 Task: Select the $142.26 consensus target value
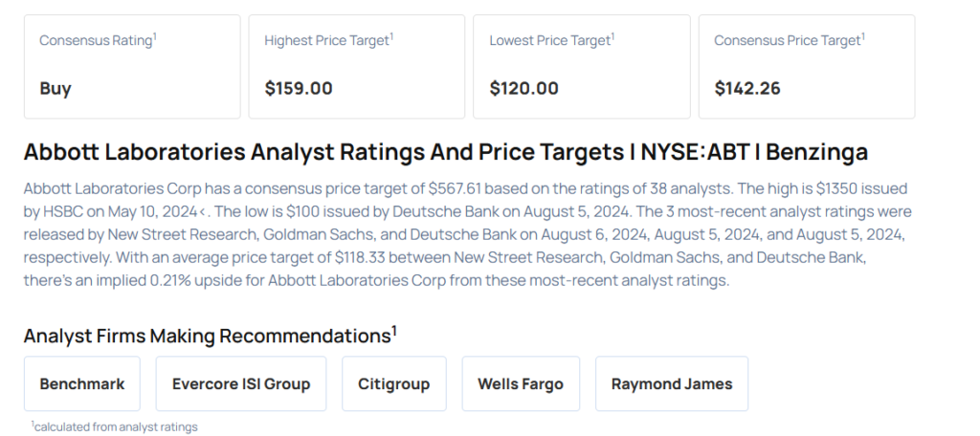[747, 89]
